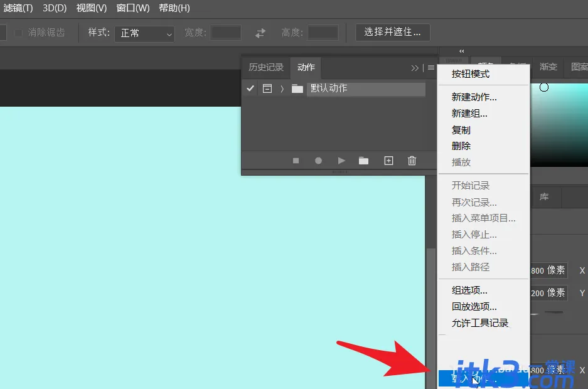This screenshot has height=389, width=588.
Task: Click the stop recording square icon
Action: [x=296, y=161]
